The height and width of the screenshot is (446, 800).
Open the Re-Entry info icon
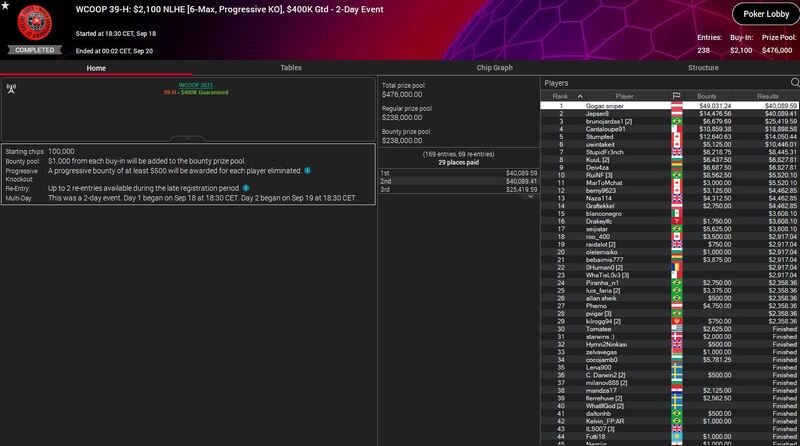coord(246,188)
